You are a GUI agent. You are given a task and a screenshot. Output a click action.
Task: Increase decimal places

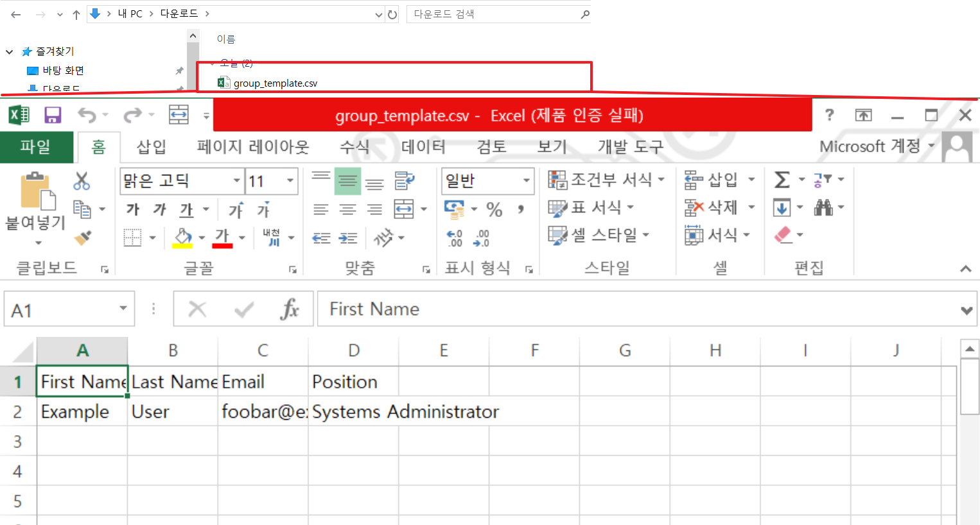click(x=454, y=238)
